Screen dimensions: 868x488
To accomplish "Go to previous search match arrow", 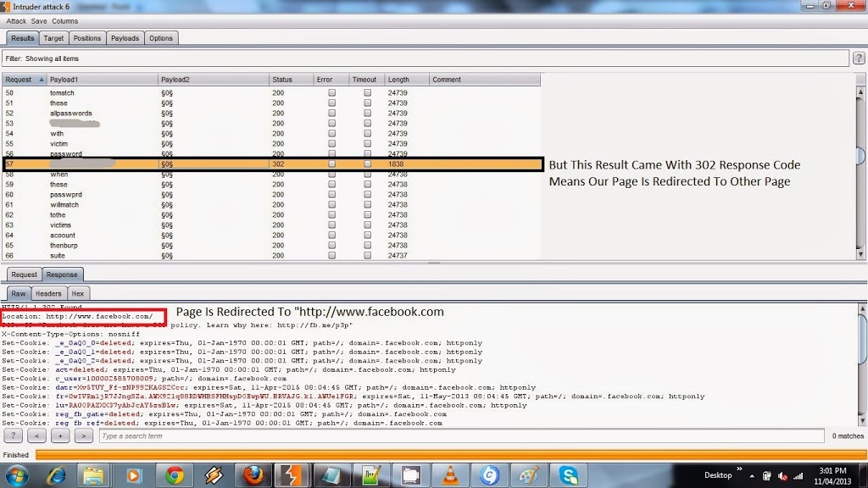I will coord(36,435).
